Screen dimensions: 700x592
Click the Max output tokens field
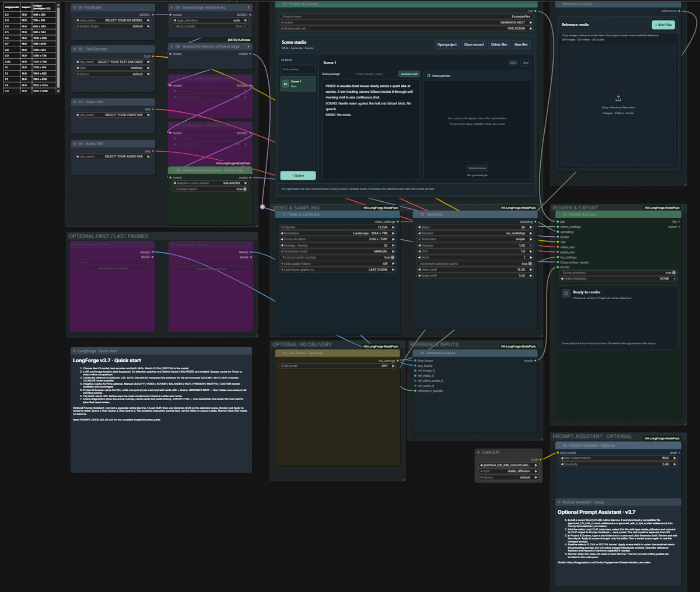tap(617, 458)
